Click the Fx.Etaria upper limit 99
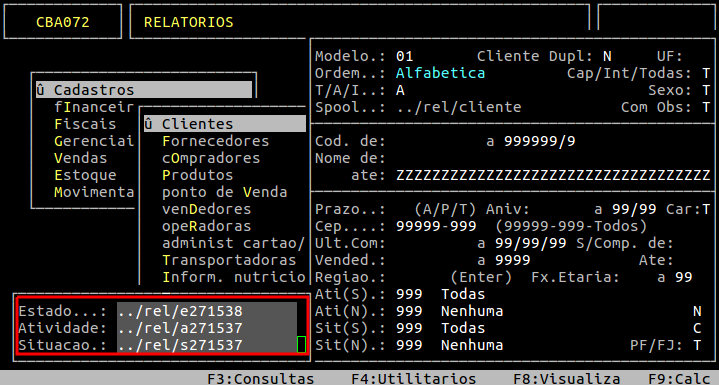 (683, 277)
